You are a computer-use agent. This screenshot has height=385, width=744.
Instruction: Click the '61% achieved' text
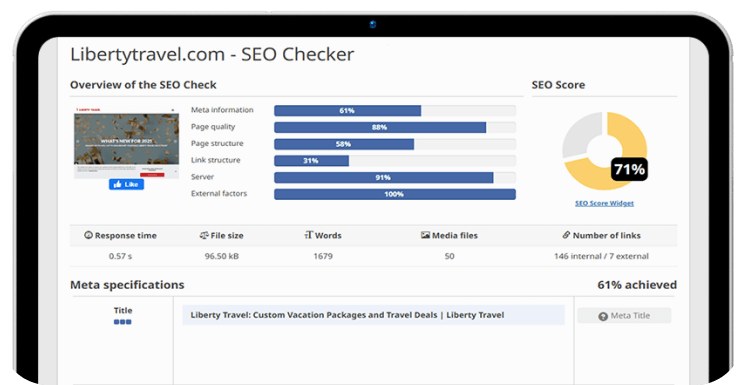637,285
